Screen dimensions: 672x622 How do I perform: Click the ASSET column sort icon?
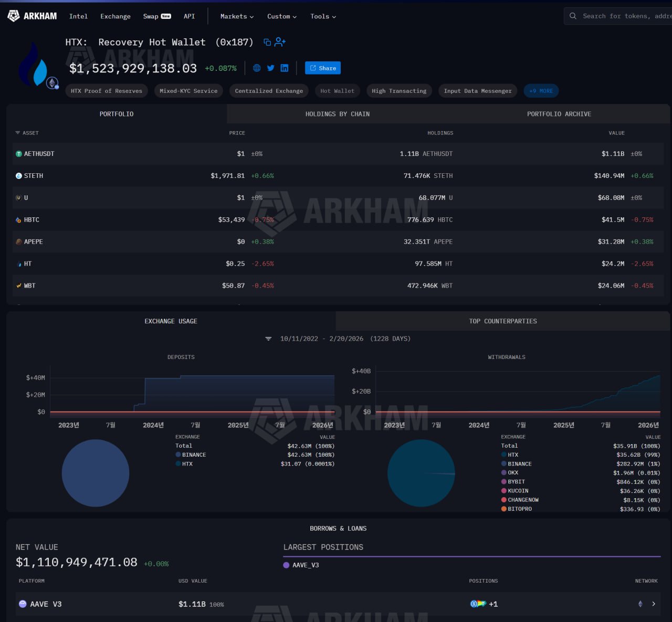(x=17, y=133)
